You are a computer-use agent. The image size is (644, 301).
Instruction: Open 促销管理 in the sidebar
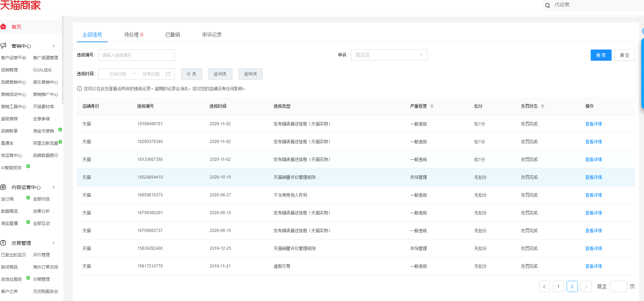tap(9, 70)
